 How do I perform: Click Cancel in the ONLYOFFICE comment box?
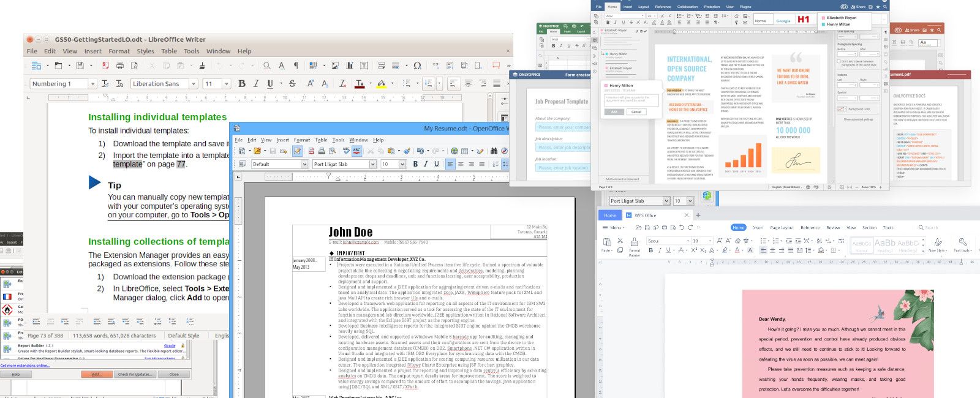click(636, 112)
